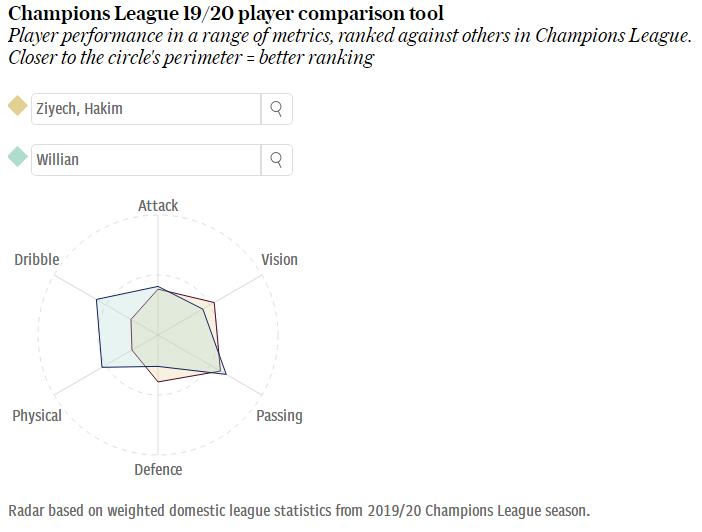Click the radar footnote about weighted statistics
The height and width of the screenshot is (532, 702).
(299, 511)
